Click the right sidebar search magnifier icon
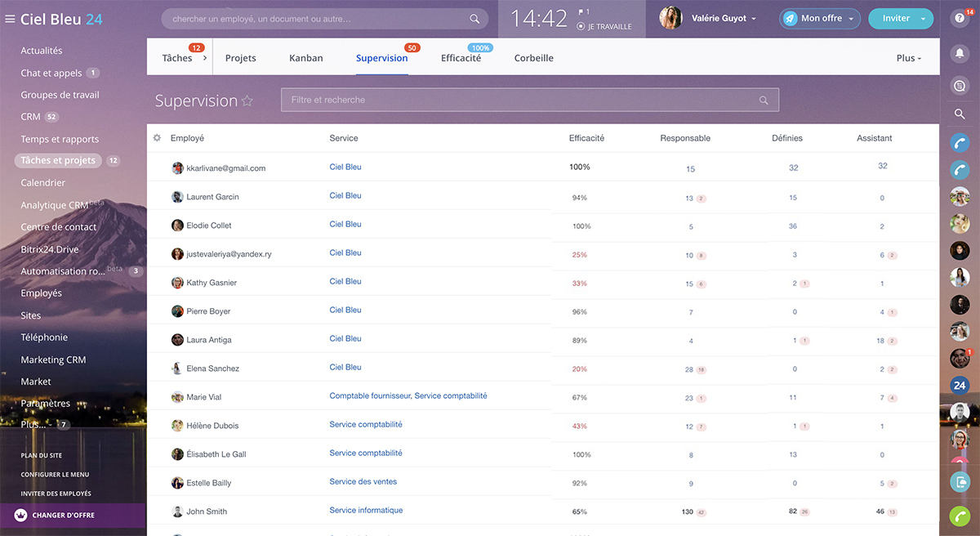The width and height of the screenshot is (980, 536). 960,114
